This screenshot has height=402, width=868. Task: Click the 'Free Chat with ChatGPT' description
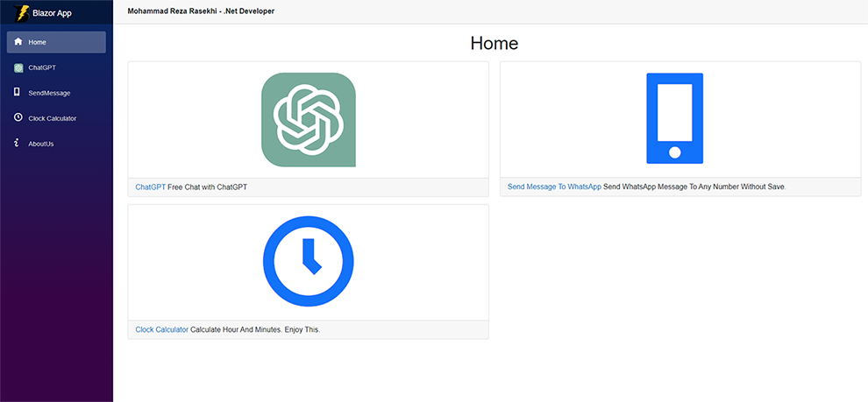point(207,187)
